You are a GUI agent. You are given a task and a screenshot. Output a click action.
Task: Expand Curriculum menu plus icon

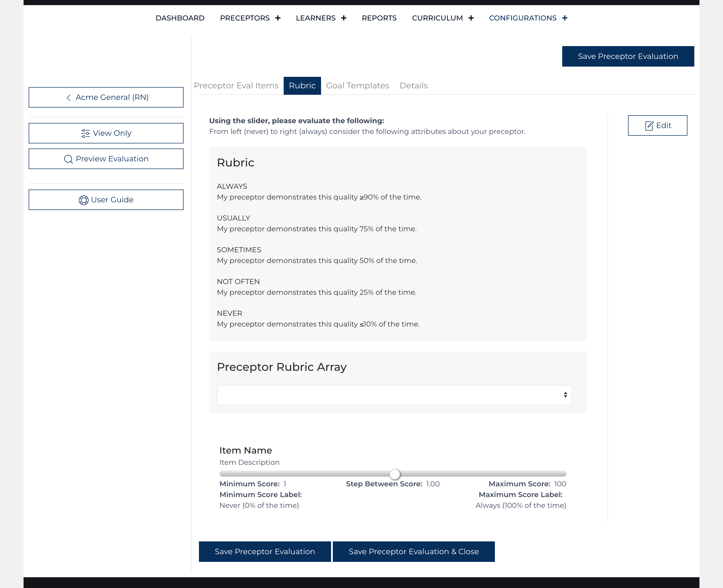click(x=471, y=18)
